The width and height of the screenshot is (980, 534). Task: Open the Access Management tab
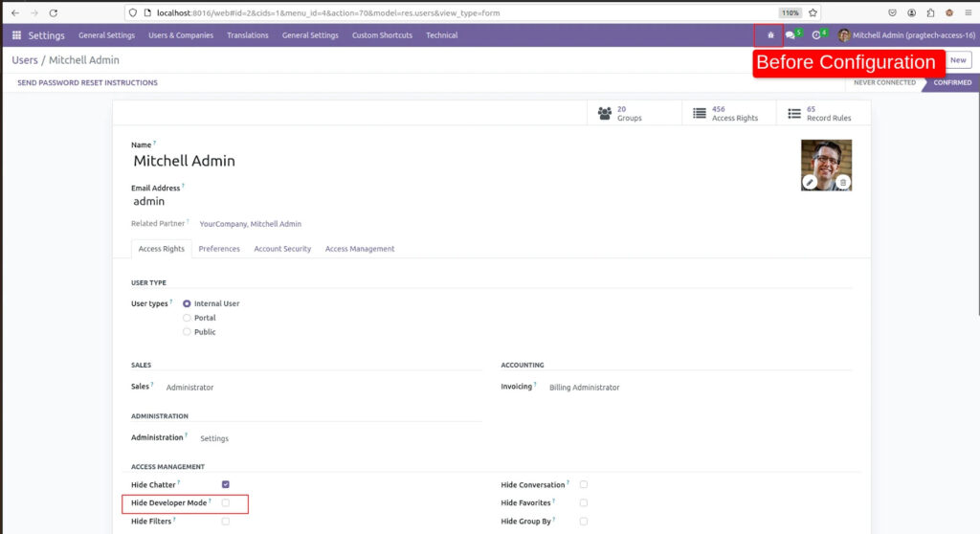coord(359,249)
